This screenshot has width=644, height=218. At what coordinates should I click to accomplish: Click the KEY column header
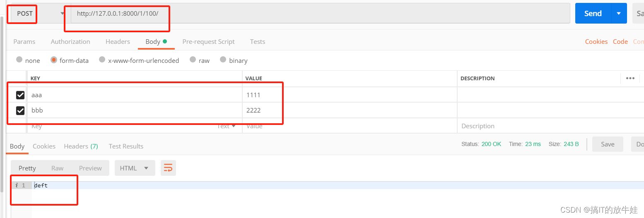(x=35, y=78)
